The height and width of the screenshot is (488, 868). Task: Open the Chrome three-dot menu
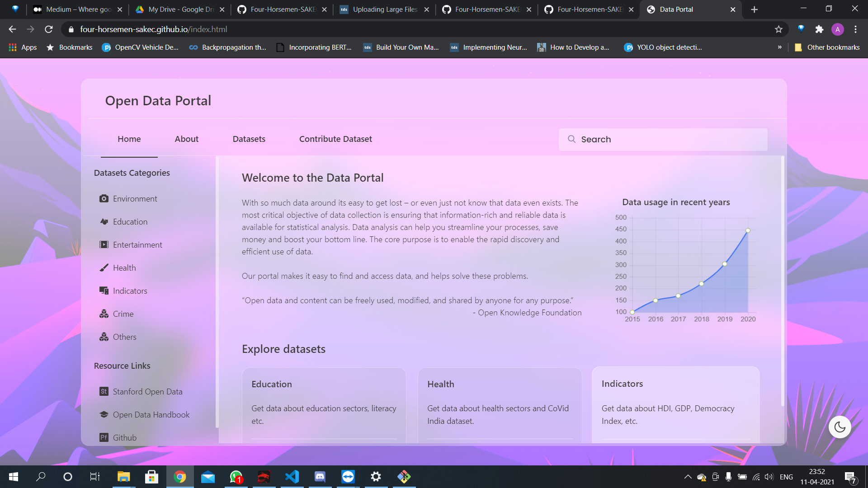855,29
